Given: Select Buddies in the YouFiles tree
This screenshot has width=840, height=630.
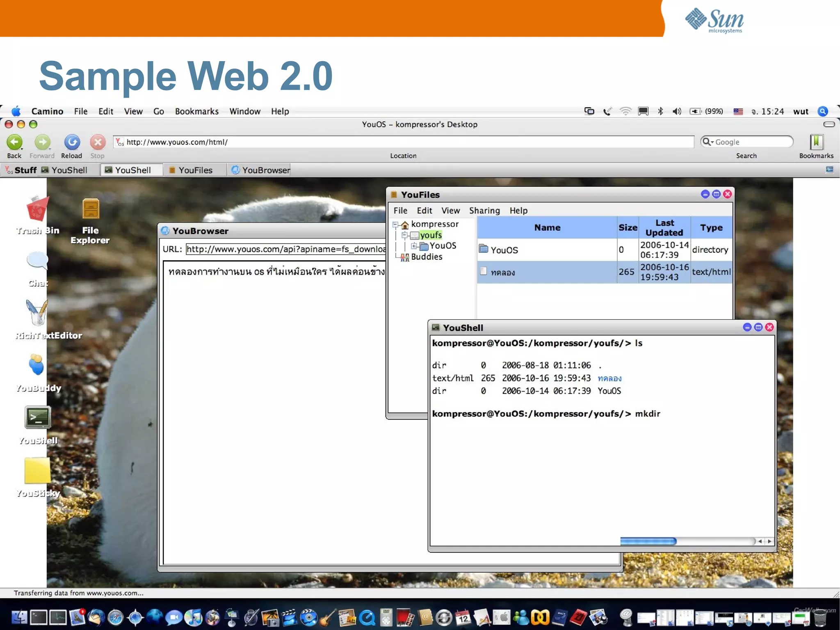Looking at the screenshot, I should coord(427,257).
